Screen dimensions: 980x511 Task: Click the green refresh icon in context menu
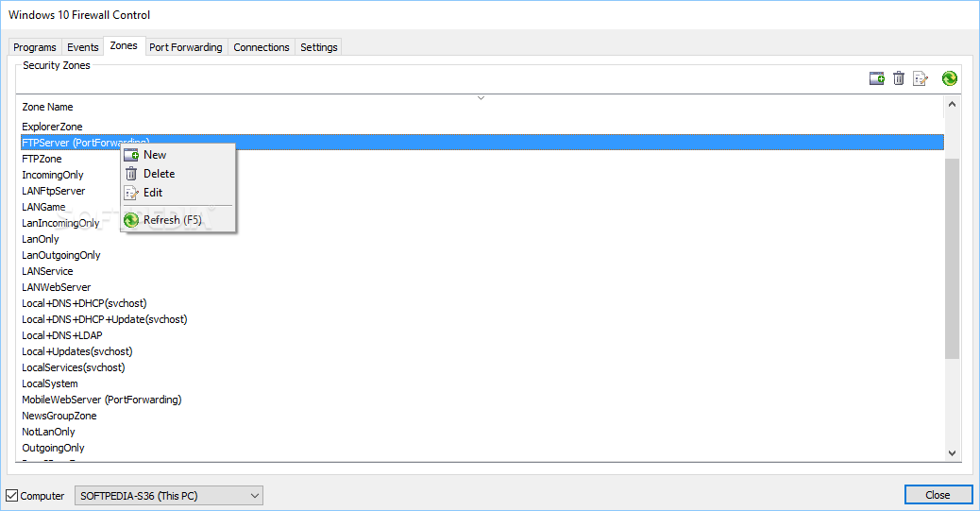click(131, 220)
